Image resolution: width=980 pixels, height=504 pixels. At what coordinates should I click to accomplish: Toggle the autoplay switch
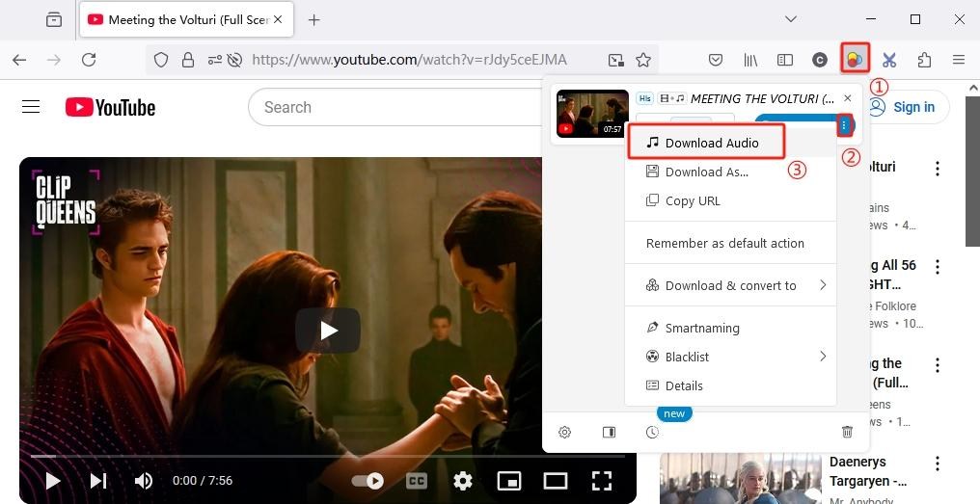click(x=367, y=480)
